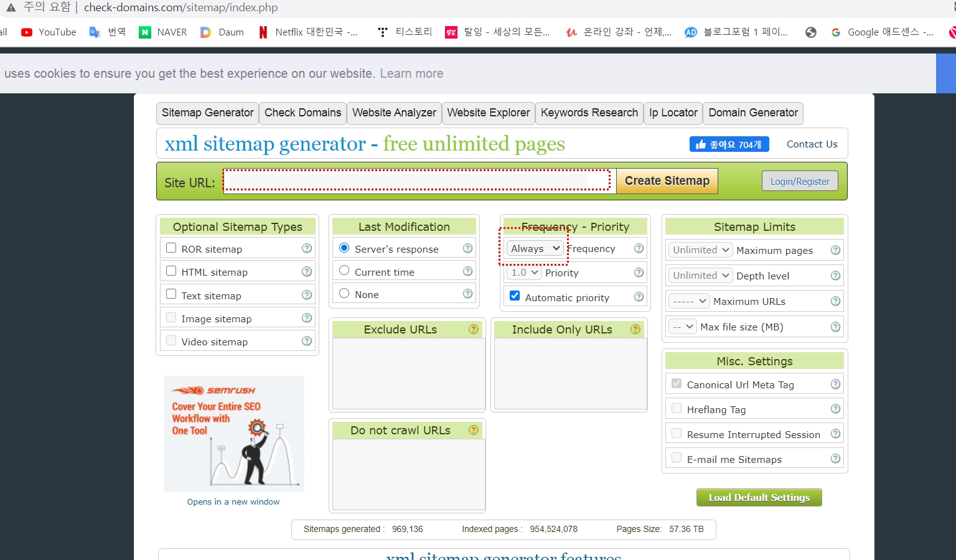Show help for Hreflang Tag

point(836,409)
